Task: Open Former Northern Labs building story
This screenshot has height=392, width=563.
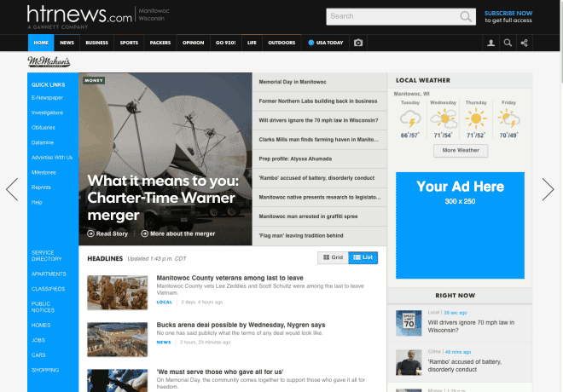Action: [320, 101]
